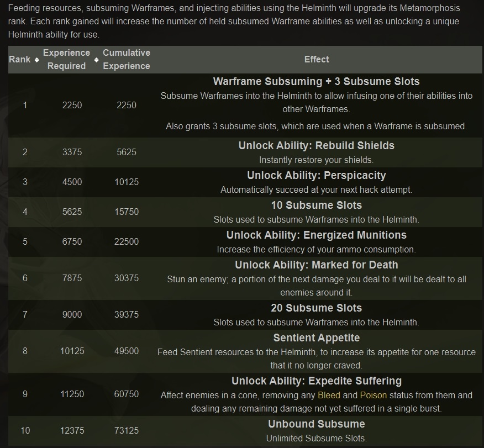
Task: Click cumulative experience value 30375
Action: click(x=127, y=278)
